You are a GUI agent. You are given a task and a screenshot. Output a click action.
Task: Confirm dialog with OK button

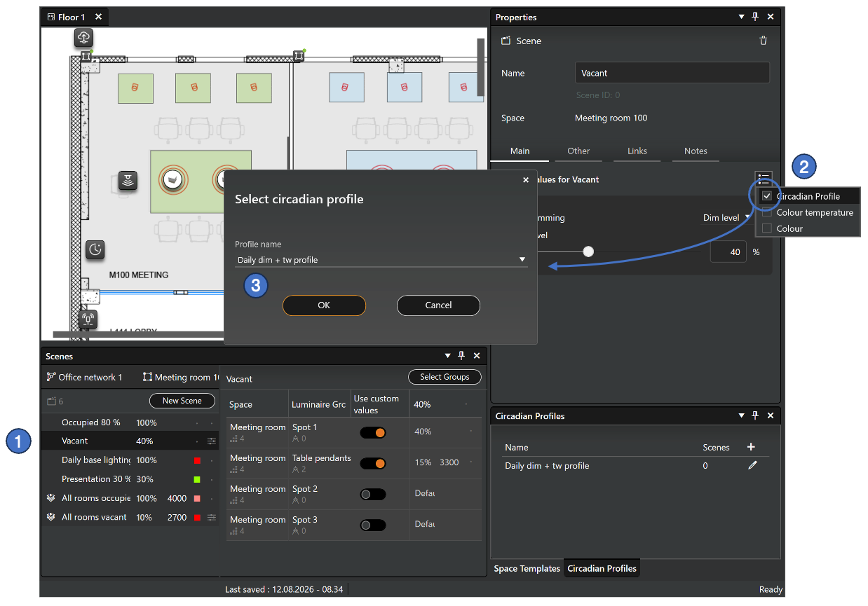coord(324,305)
